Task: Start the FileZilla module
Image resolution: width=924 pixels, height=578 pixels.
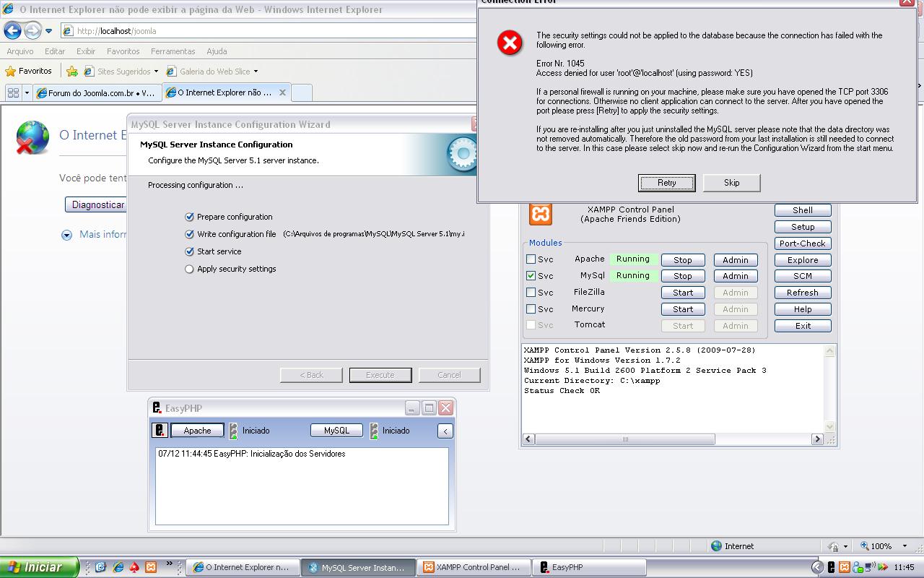Action: pos(683,293)
